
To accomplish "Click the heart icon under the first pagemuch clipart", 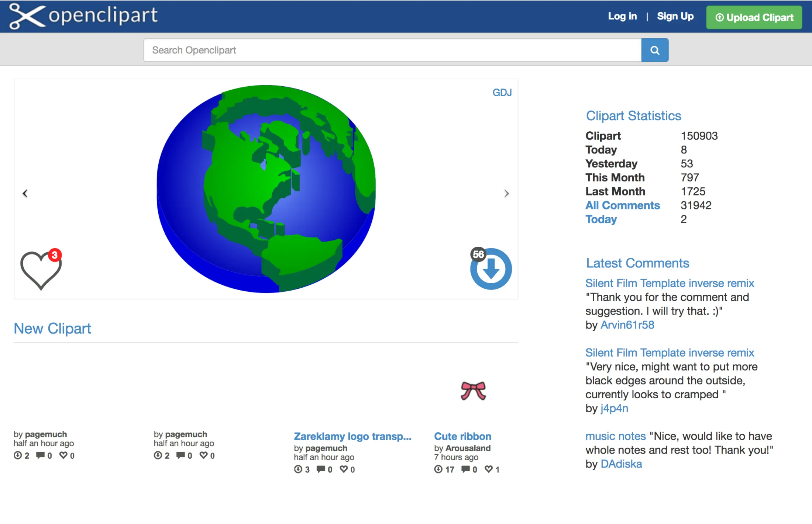I will (x=63, y=455).
